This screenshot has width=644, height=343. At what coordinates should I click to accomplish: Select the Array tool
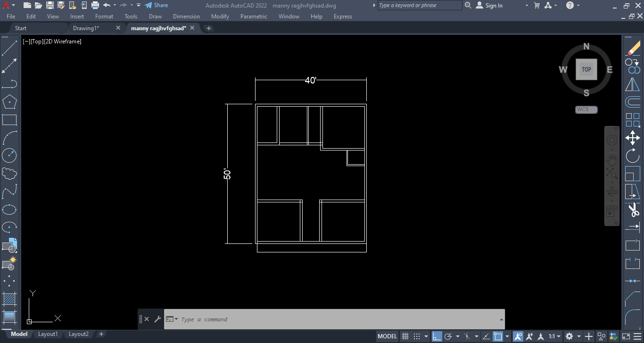point(633,120)
